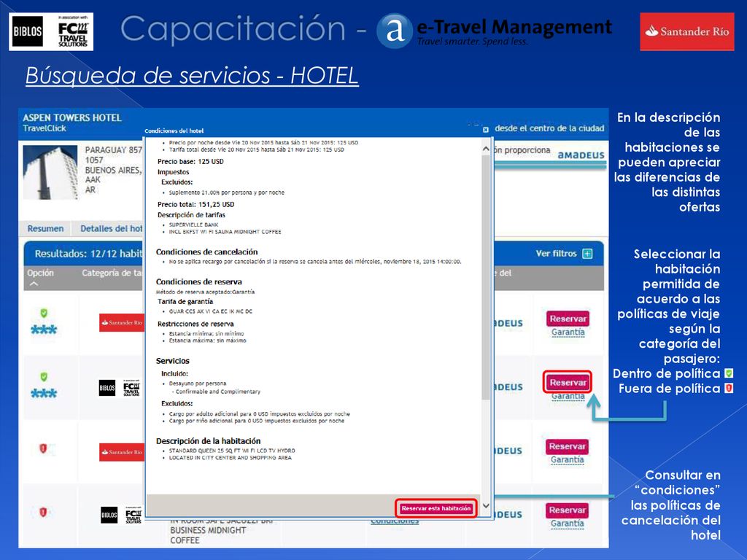Open the 'Resumen' tab
747x560 pixels.
coord(45,228)
